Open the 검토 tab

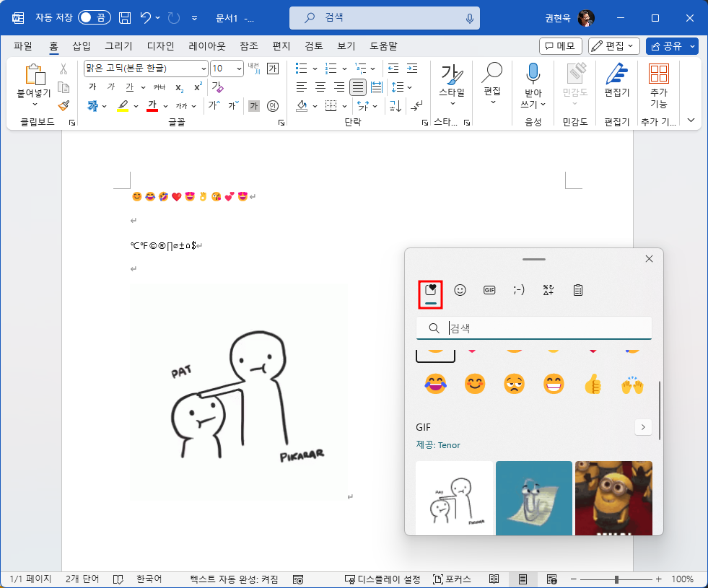point(313,46)
